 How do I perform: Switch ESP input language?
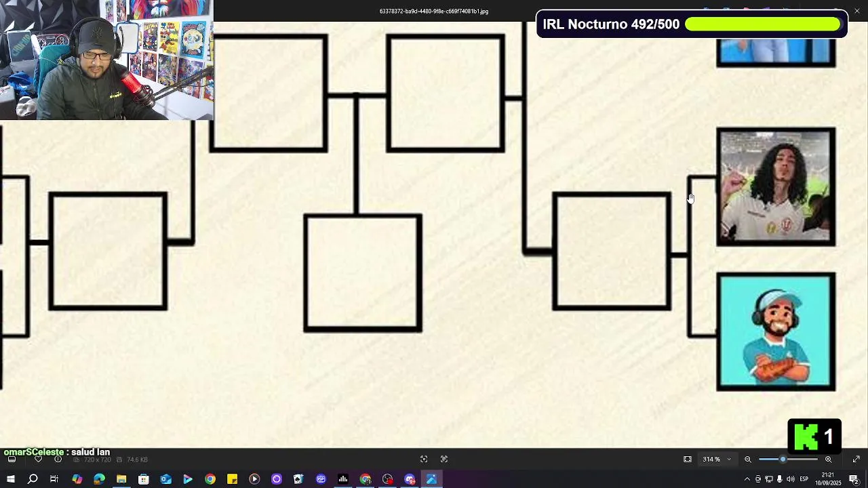point(804,480)
